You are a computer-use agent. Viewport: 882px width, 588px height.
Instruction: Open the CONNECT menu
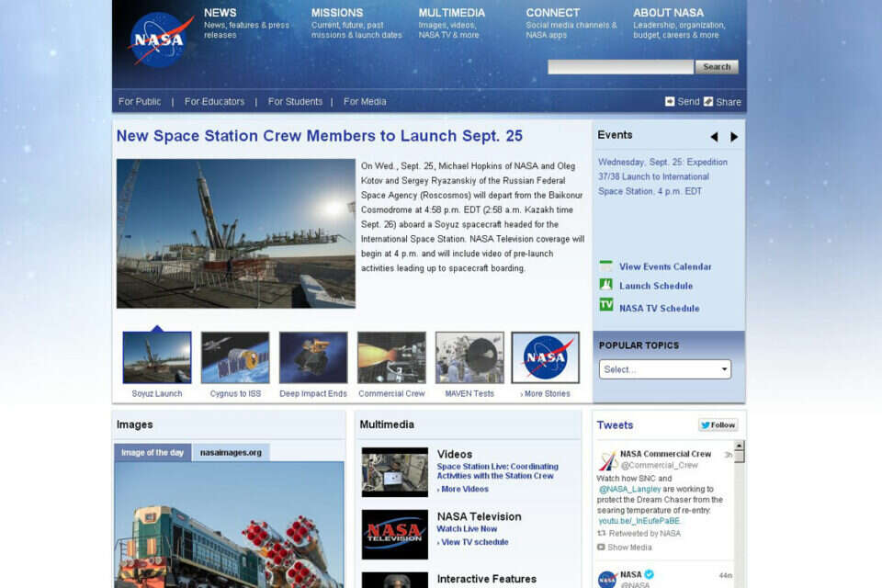tap(553, 12)
